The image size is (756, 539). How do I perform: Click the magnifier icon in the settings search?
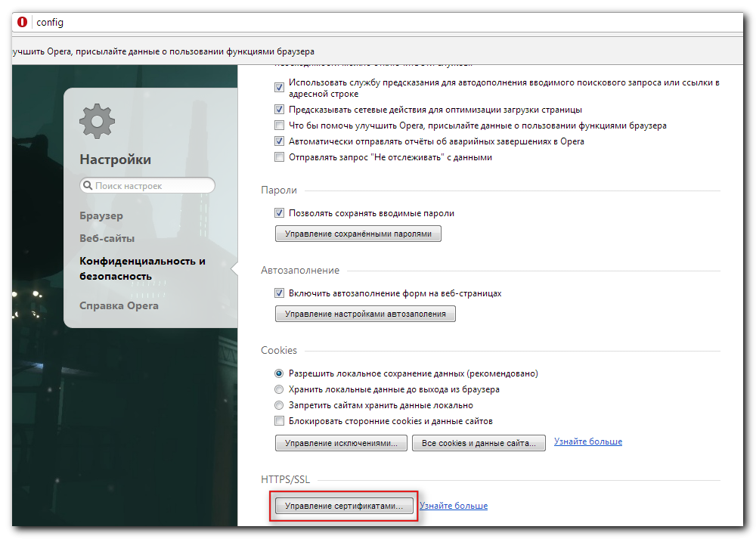87,186
